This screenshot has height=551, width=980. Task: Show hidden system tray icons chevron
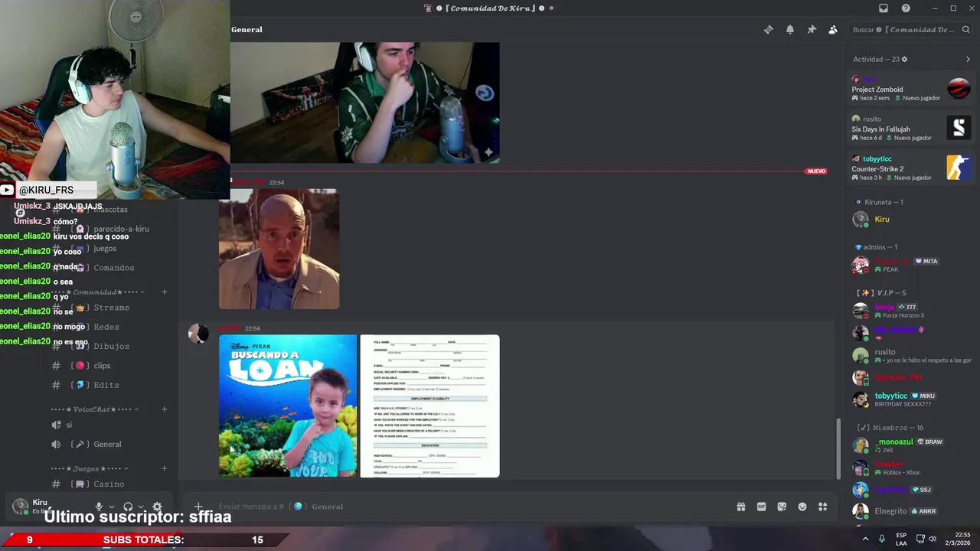point(866,539)
